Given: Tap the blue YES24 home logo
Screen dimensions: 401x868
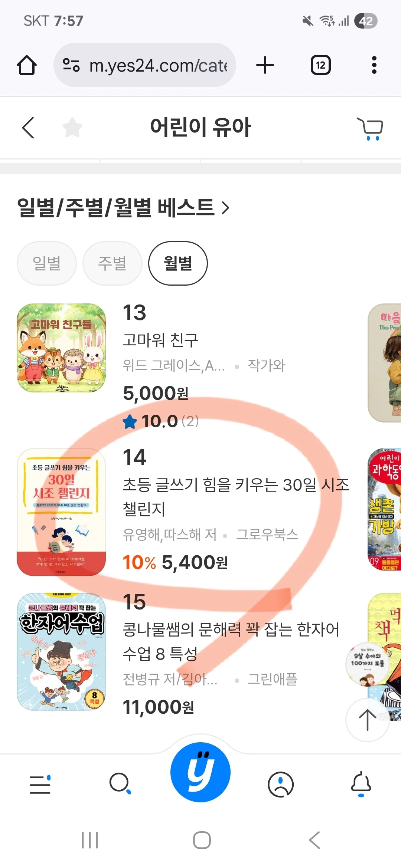Looking at the screenshot, I should click(x=200, y=772).
